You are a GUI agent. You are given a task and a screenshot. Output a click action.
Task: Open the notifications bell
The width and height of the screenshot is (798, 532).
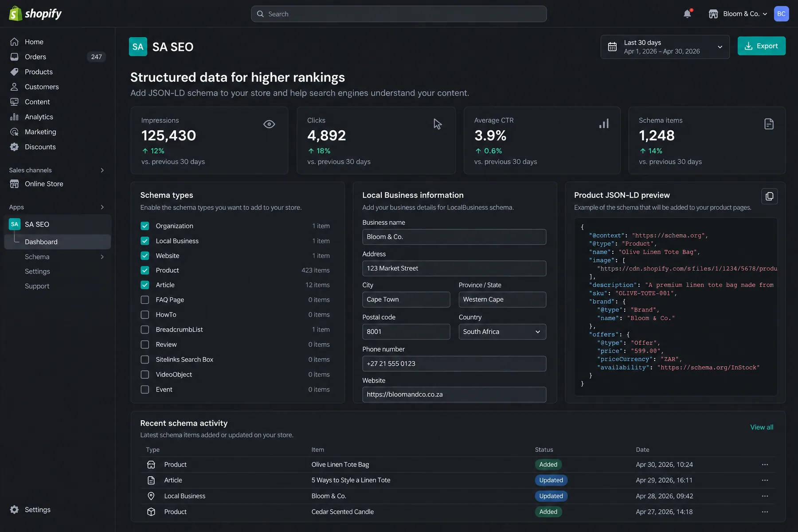click(687, 14)
